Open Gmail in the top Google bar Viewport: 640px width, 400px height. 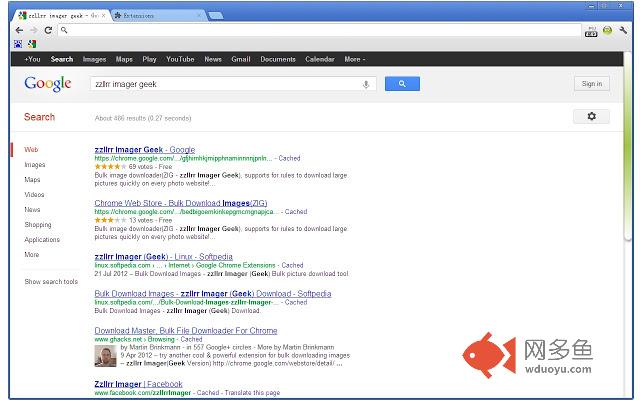point(241,59)
